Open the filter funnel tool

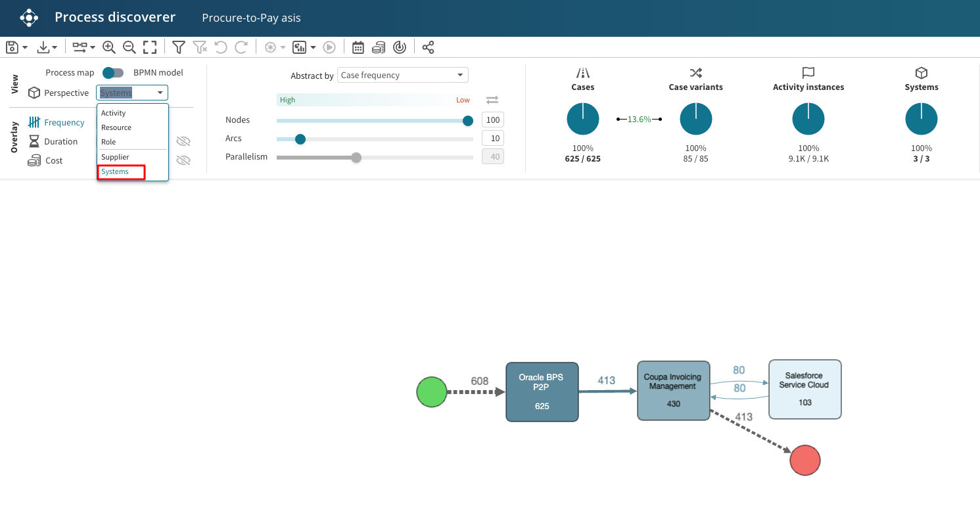(178, 47)
